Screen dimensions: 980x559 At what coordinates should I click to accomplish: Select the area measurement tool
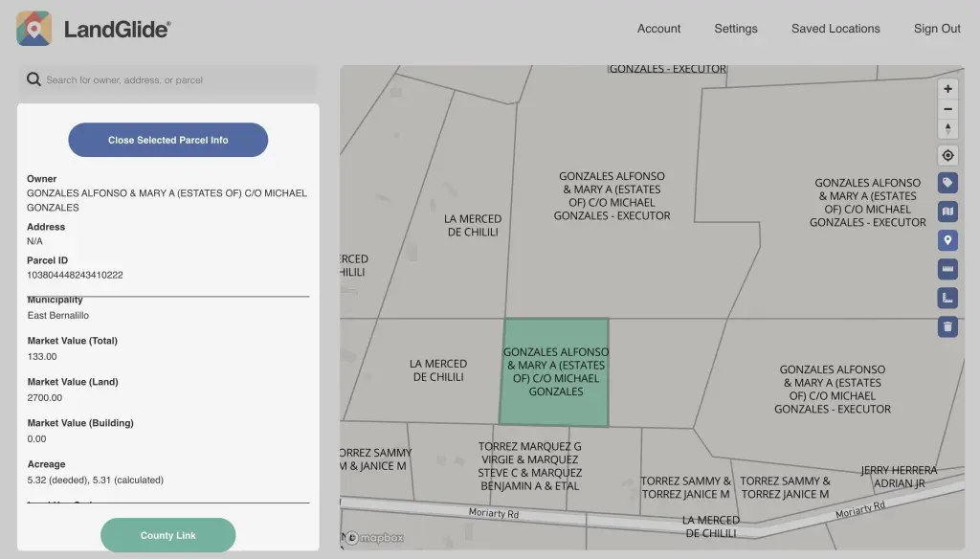point(947,298)
